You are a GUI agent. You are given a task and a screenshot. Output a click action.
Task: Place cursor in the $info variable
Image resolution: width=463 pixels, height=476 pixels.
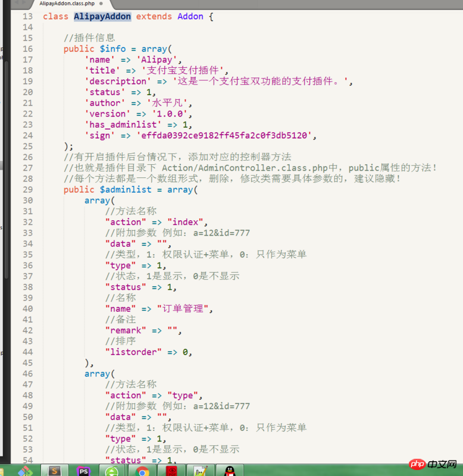tap(112, 49)
